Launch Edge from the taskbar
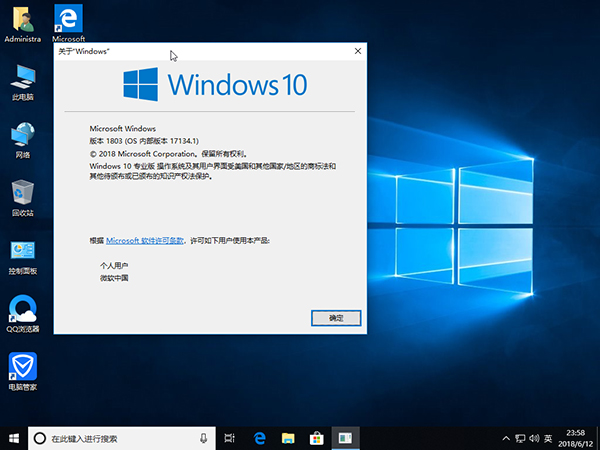 (x=259, y=438)
